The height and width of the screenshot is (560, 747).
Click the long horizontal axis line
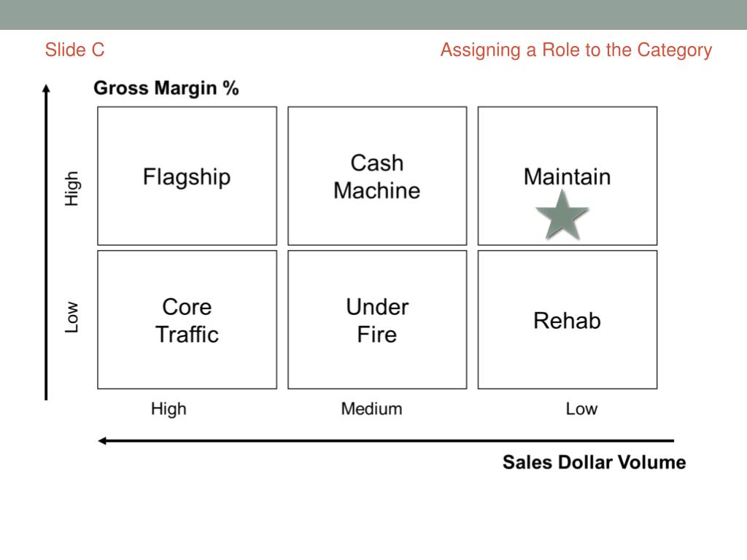(x=387, y=440)
